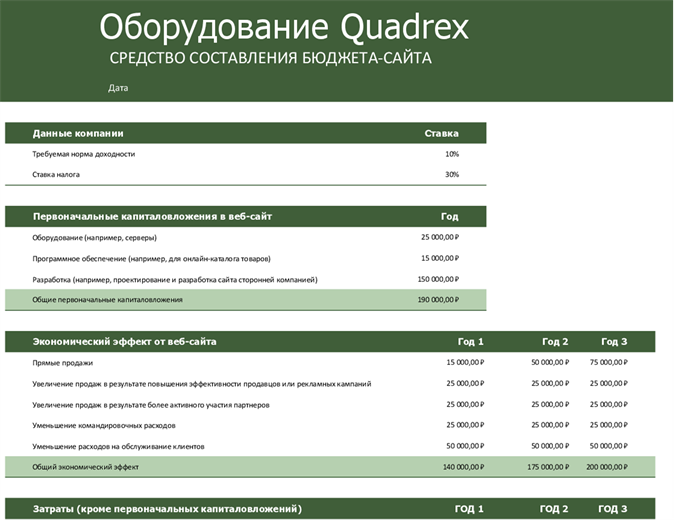Viewport: 675px width, 520px height.
Task: Select "Экономический эффект от веб-сайта" header
Action: pyautogui.click(x=124, y=342)
